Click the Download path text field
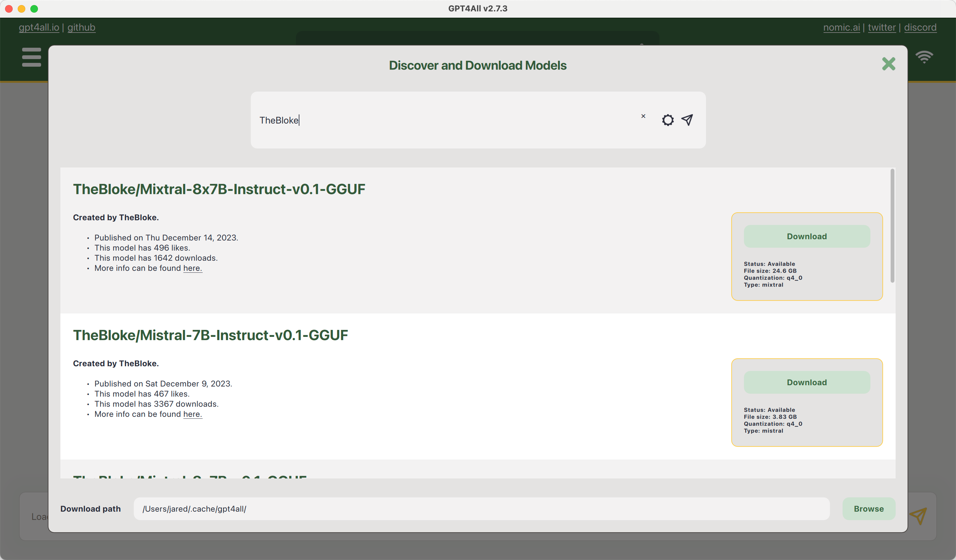 coord(481,509)
